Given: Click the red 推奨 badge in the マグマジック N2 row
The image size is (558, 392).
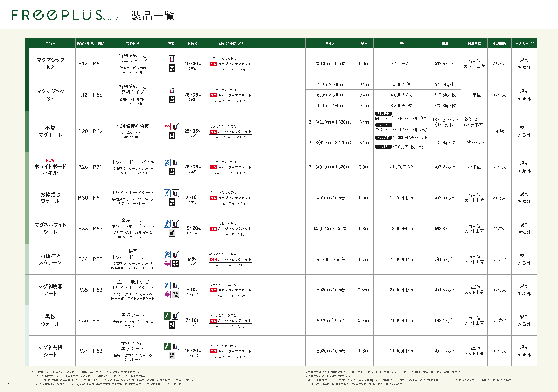Looking at the screenshot, I should [x=213, y=64].
